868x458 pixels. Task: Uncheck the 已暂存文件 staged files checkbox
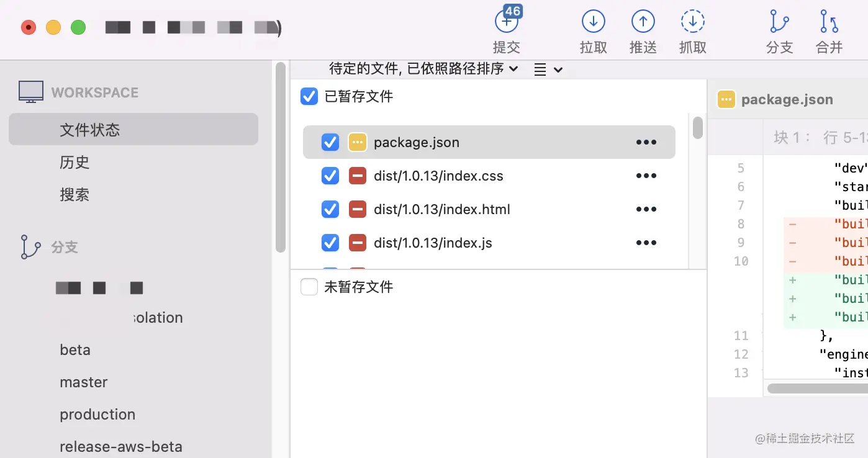point(309,96)
